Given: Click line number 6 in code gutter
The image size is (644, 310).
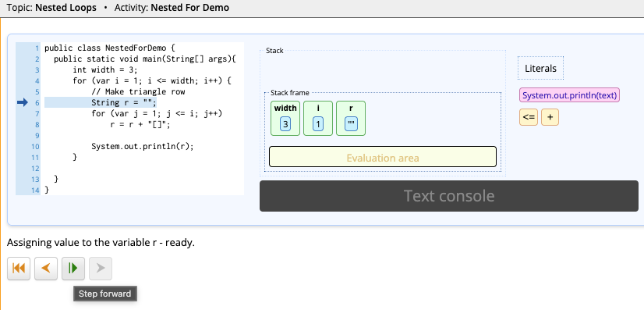Looking at the screenshot, I should click(37, 103).
